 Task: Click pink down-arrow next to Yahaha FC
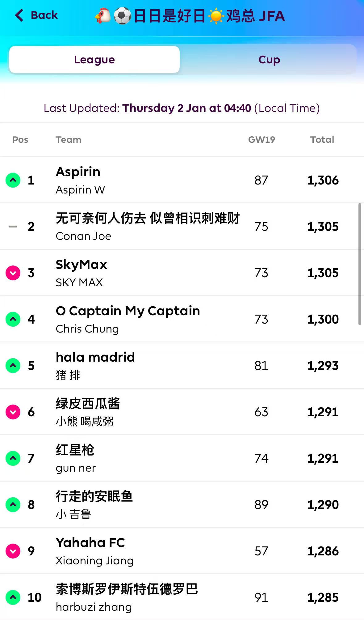13,551
